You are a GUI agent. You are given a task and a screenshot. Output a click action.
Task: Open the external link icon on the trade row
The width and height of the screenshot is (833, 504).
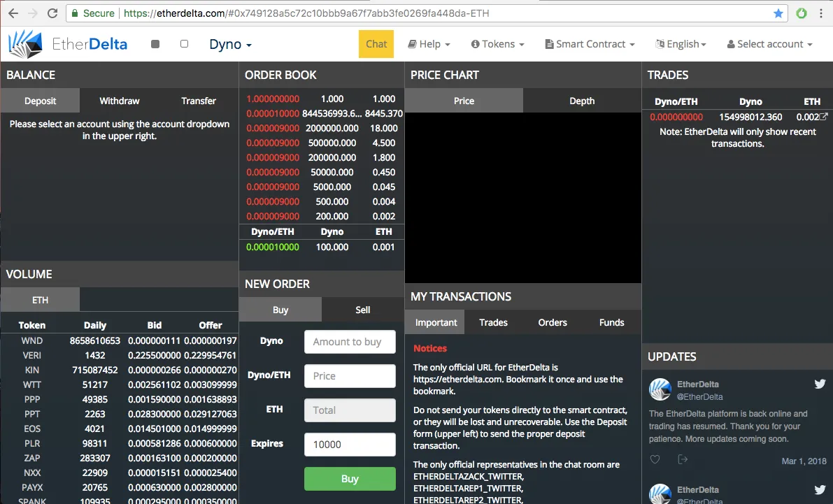[823, 116]
